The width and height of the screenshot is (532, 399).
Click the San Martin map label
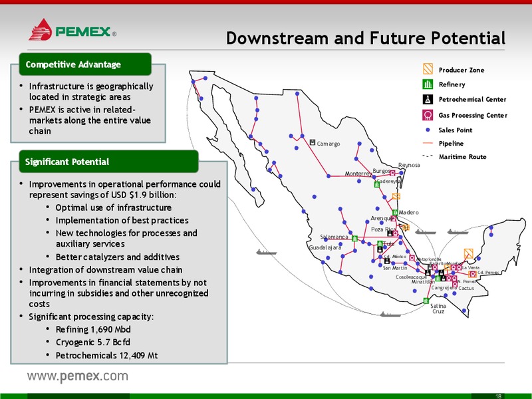(395, 268)
